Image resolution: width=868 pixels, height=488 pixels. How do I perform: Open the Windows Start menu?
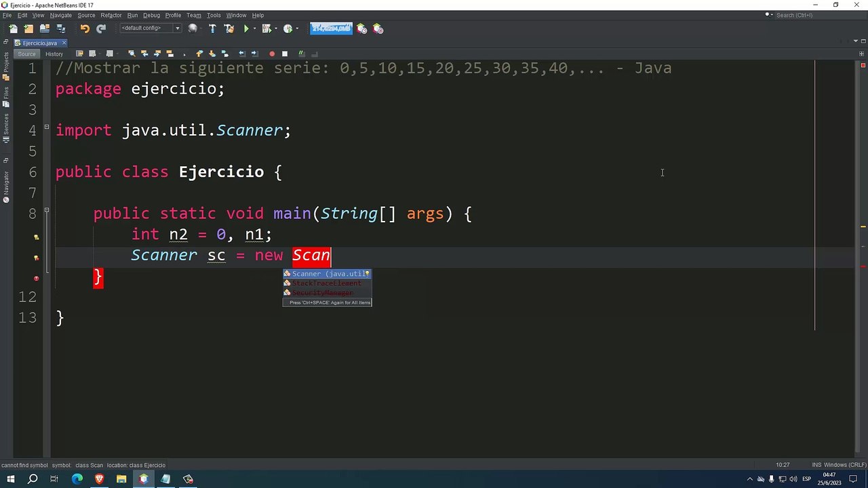click(x=11, y=479)
